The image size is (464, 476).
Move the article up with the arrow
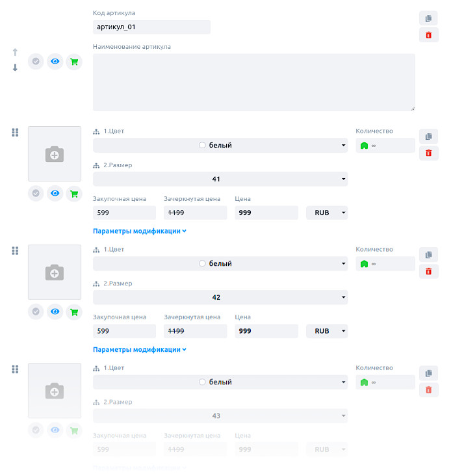(x=15, y=52)
